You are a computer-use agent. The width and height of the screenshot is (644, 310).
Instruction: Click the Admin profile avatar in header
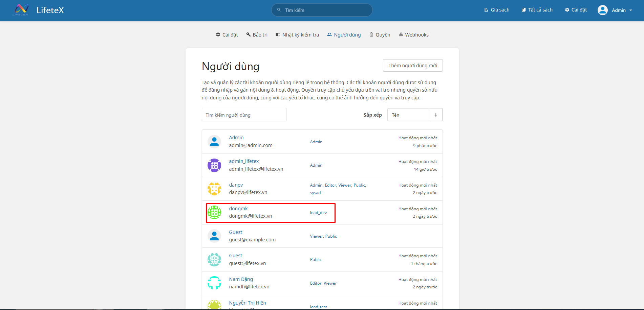602,10
